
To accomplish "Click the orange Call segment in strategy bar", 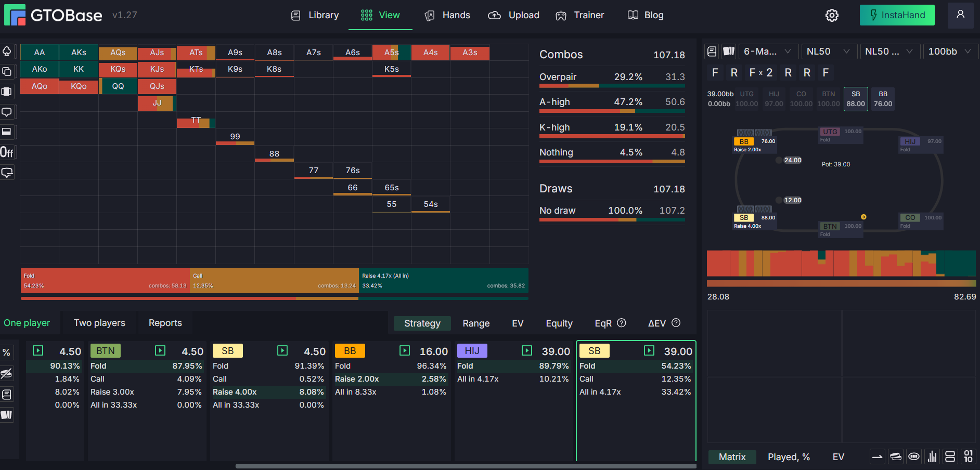I will coord(274,281).
